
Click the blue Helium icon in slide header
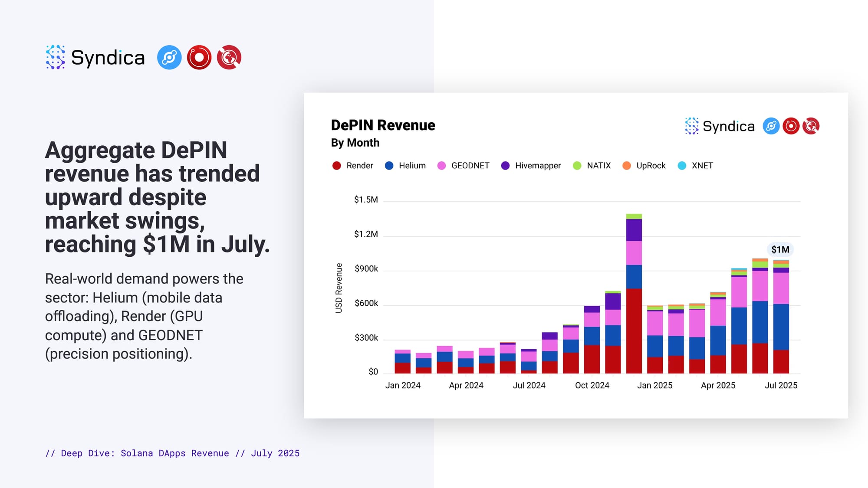click(169, 57)
